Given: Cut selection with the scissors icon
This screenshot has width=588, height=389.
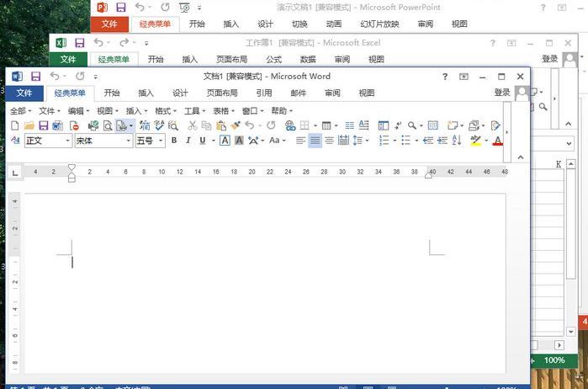Looking at the screenshot, I should [x=193, y=125].
